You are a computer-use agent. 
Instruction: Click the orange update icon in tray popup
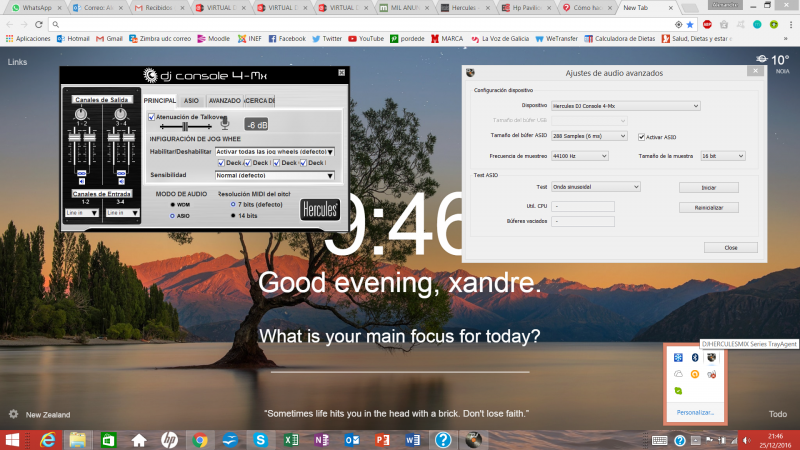[695, 374]
